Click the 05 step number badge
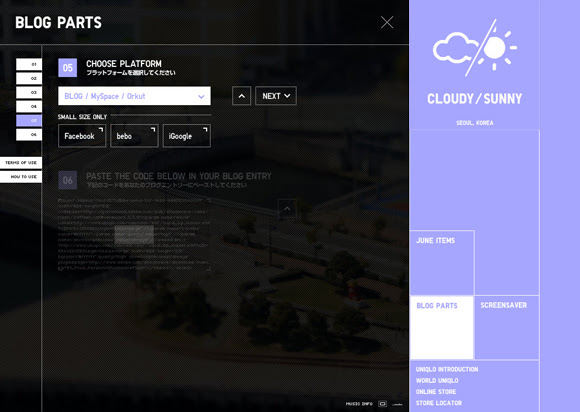580x412 pixels. pyautogui.click(x=68, y=68)
